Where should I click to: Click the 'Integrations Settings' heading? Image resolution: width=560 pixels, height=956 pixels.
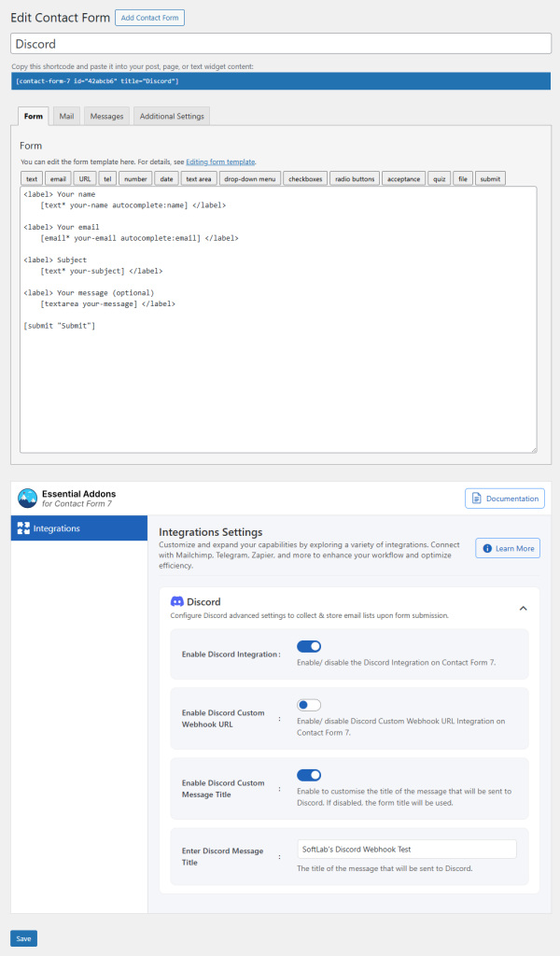(211, 531)
